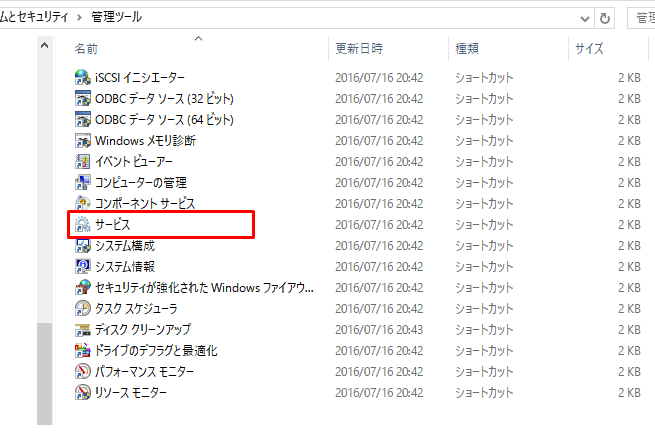Screen dimensions: 655x448
Task: Select the コンポーネント サービス file name
Action: [145, 204]
